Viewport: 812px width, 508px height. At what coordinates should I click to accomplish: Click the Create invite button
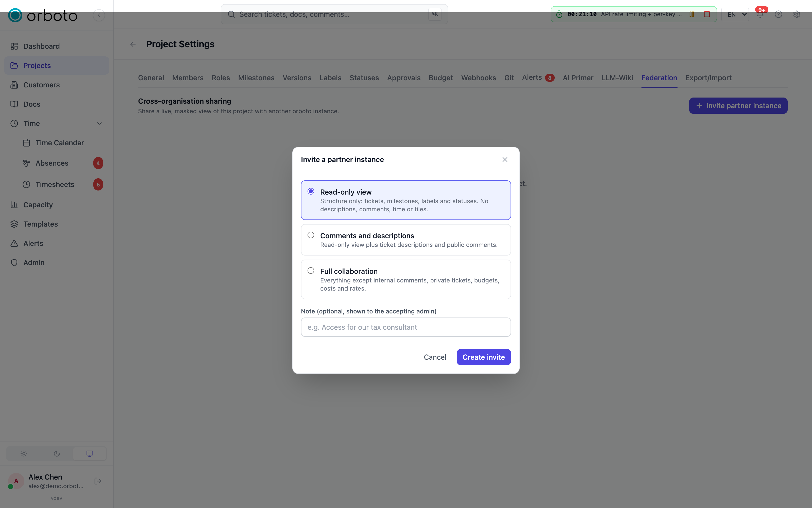tap(483, 357)
